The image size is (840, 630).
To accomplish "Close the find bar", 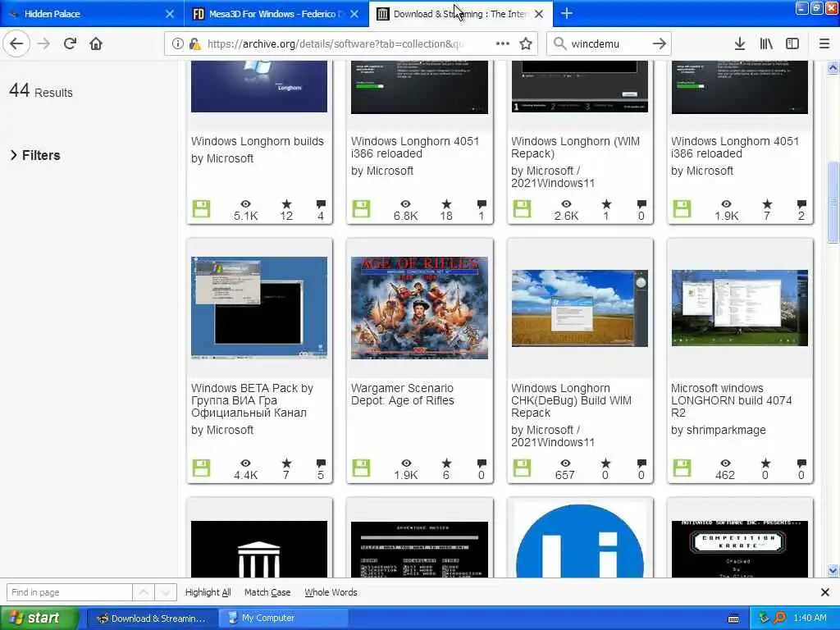I will pos(825,592).
